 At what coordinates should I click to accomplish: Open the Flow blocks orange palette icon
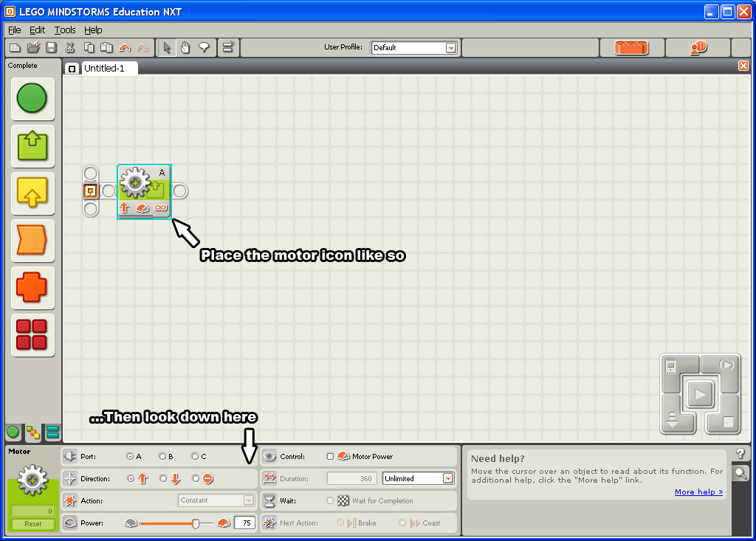pos(32,240)
